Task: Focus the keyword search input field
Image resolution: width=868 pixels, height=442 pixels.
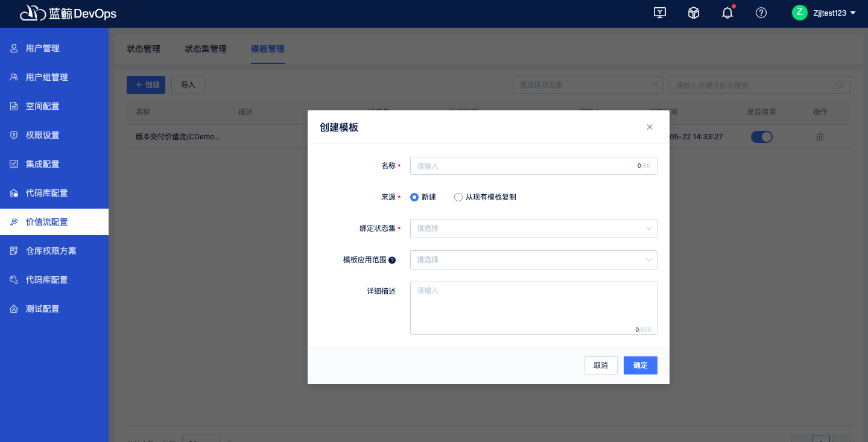Action: point(760,85)
